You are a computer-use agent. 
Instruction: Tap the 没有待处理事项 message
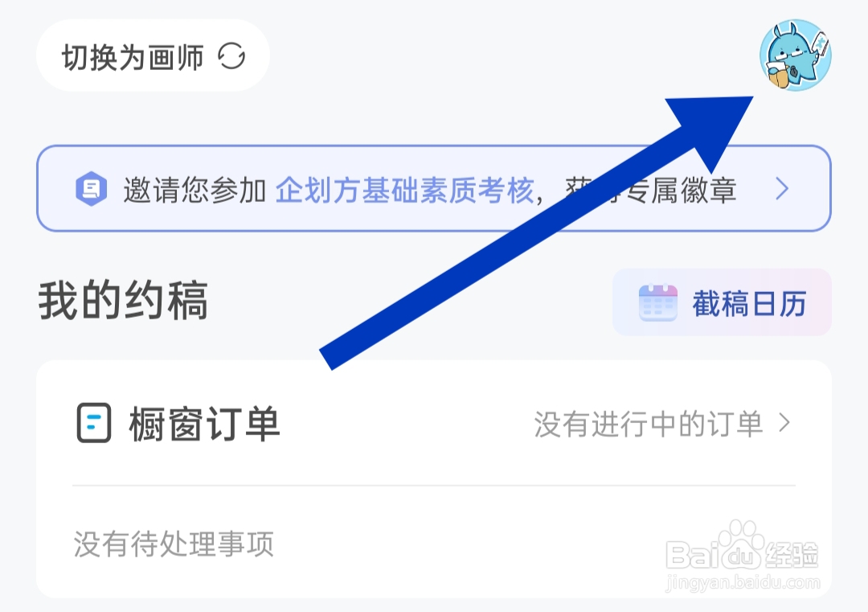point(174,544)
